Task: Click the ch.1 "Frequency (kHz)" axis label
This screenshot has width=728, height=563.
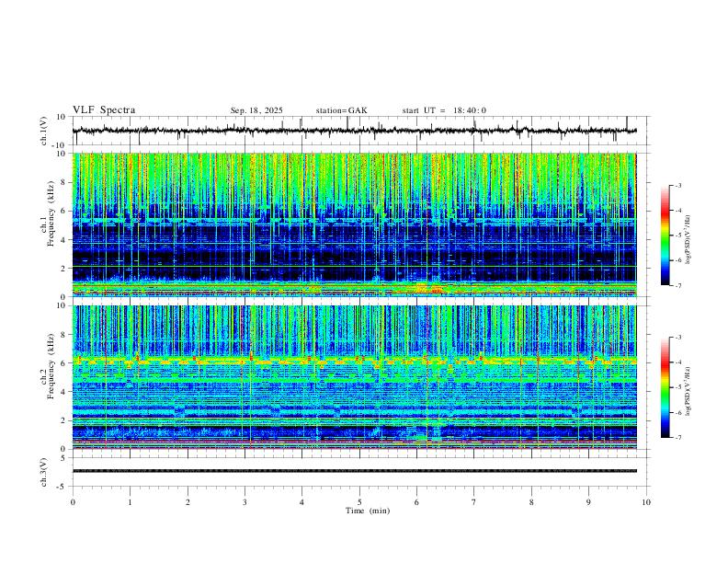Action: (51, 213)
